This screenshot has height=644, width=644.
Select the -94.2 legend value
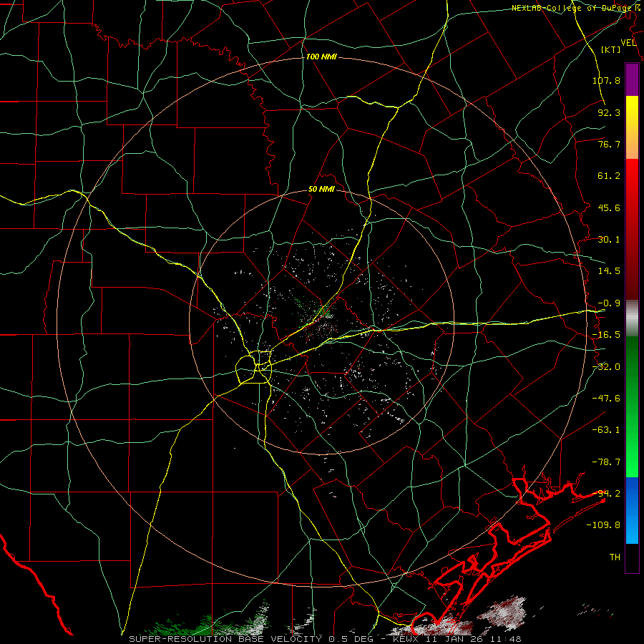[606, 494]
